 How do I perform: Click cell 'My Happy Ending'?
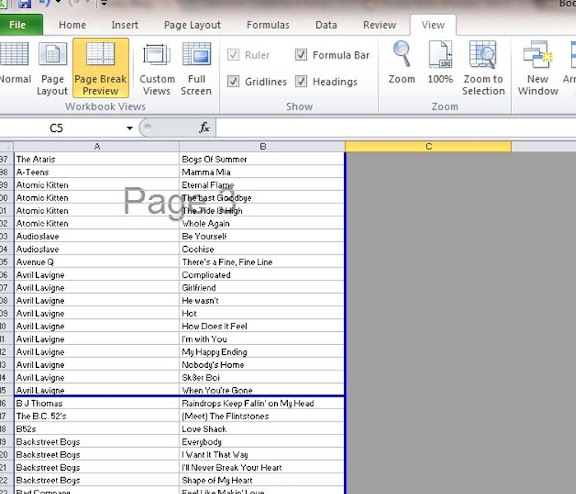point(262,352)
